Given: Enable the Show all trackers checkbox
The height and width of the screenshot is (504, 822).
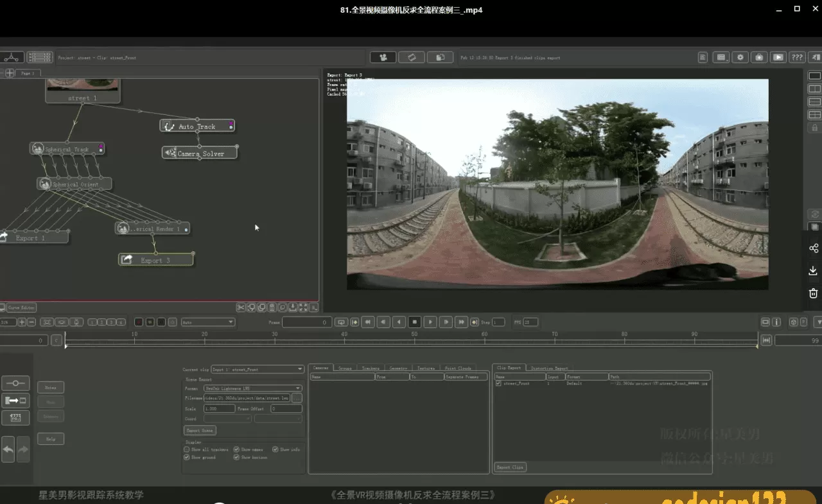Looking at the screenshot, I should [187, 449].
